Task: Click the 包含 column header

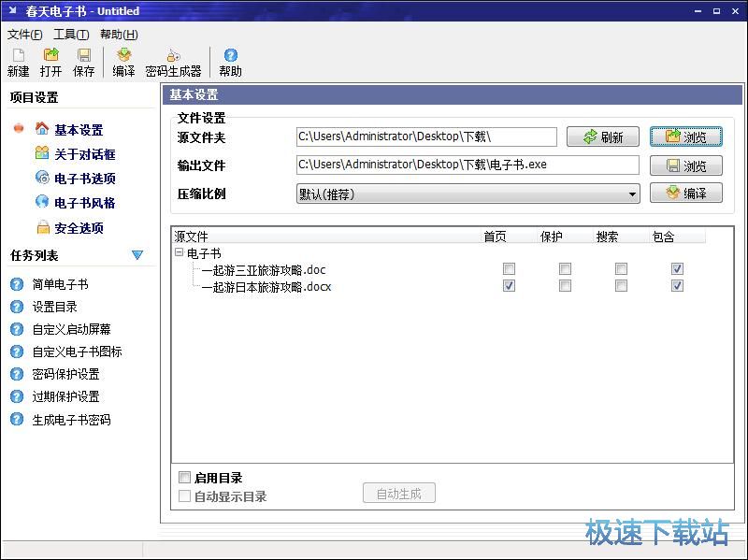Action: pos(677,237)
